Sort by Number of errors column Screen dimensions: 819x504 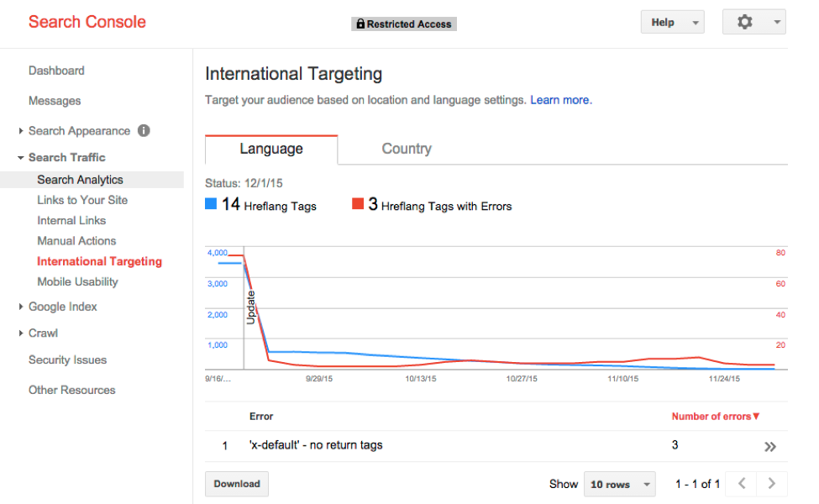tap(715, 416)
